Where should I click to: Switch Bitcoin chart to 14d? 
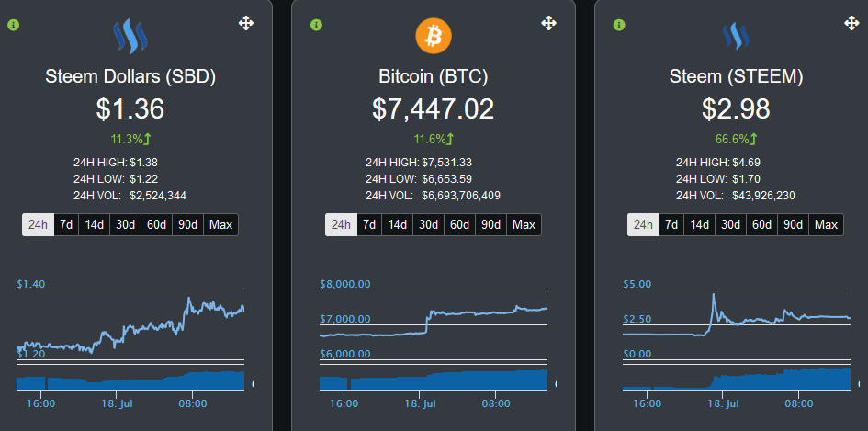pyautogui.click(x=398, y=225)
